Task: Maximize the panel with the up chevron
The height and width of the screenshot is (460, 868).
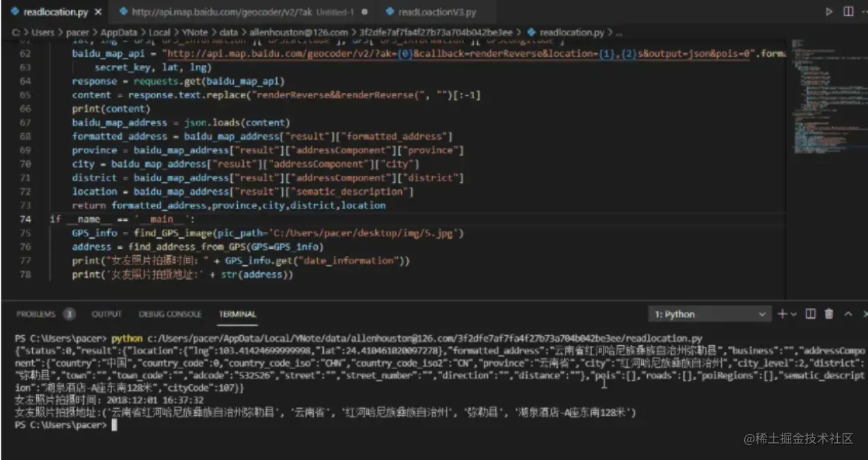Action: click(x=848, y=314)
